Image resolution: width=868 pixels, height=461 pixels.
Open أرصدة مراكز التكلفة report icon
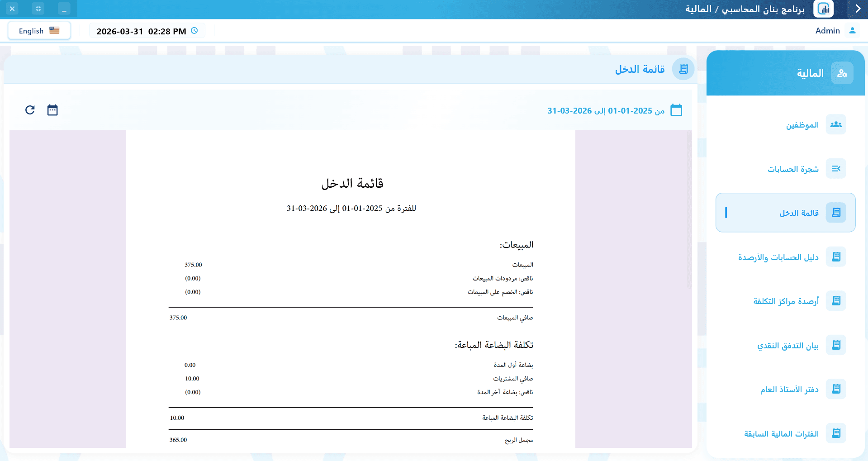click(x=835, y=301)
